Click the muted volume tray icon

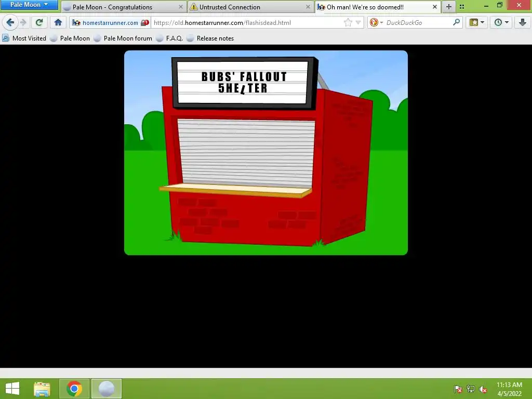click(483, 389)
